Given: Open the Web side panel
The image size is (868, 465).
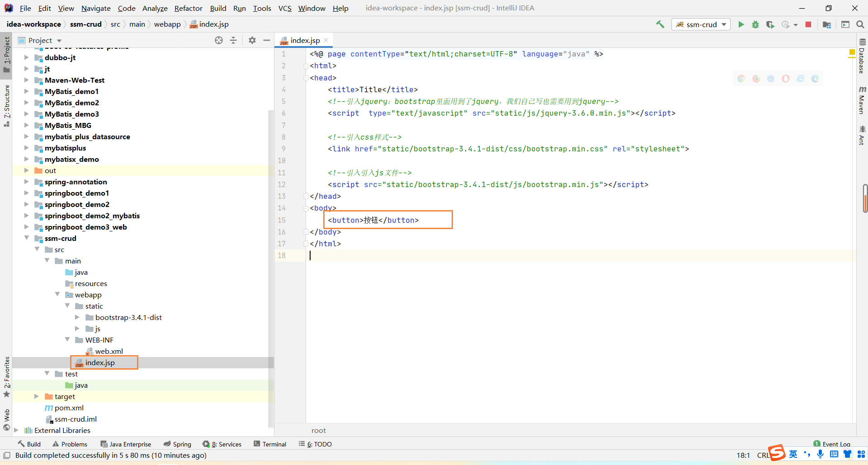Looking at the screenshot, I should tap(6, 420).
